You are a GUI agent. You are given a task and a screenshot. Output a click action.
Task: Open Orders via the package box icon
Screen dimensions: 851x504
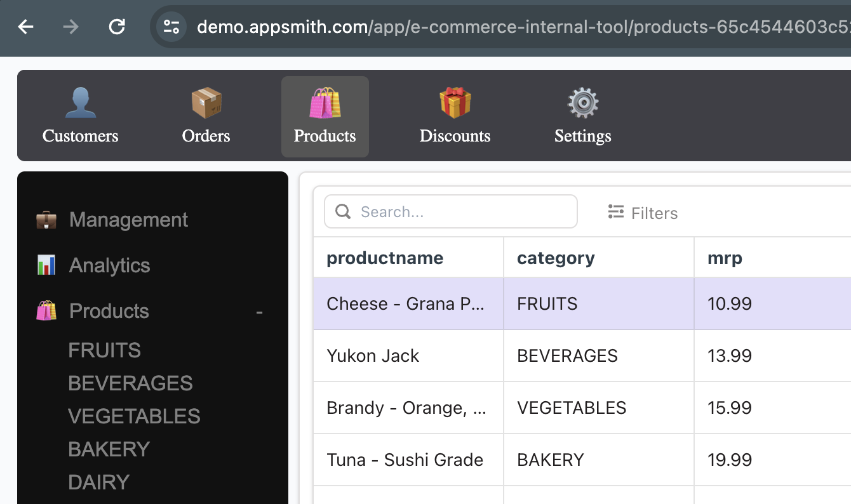click(x=206, y=103)
